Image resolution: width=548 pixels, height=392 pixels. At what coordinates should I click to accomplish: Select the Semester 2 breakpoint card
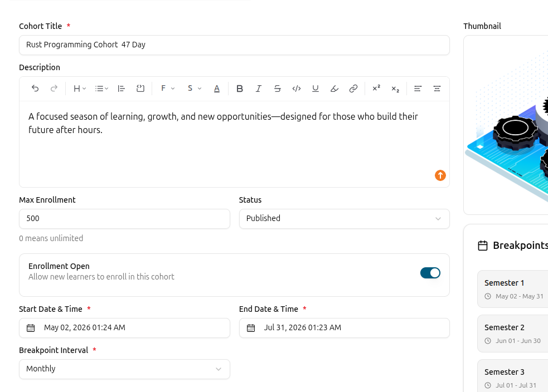(x=513, y=334)
